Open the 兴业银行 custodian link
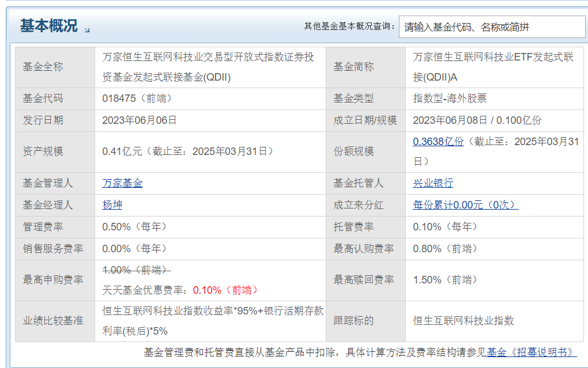The height and width of the screenshot is (368, 588). tap(433, 183)
